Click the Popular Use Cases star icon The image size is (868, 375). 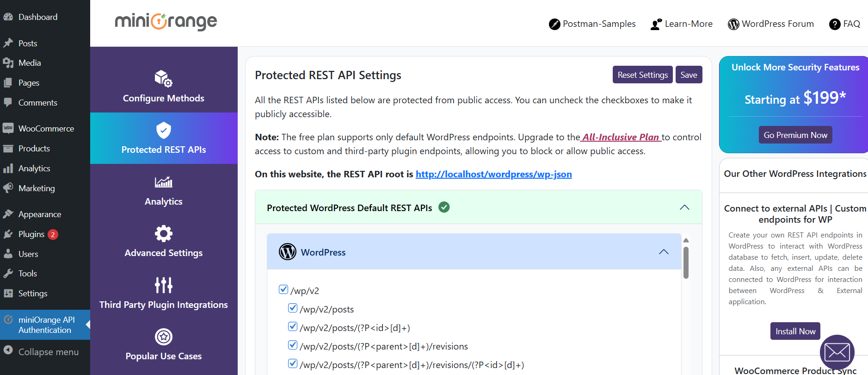164,337
